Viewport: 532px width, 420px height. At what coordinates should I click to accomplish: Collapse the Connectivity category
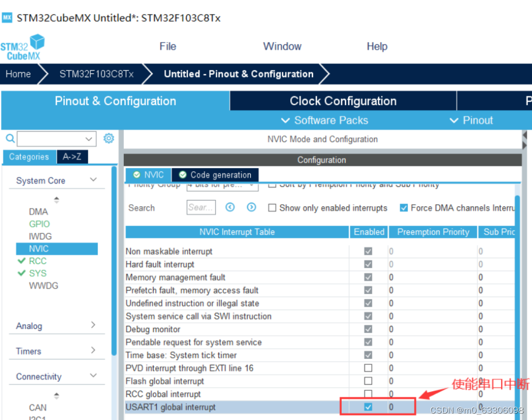94,375
